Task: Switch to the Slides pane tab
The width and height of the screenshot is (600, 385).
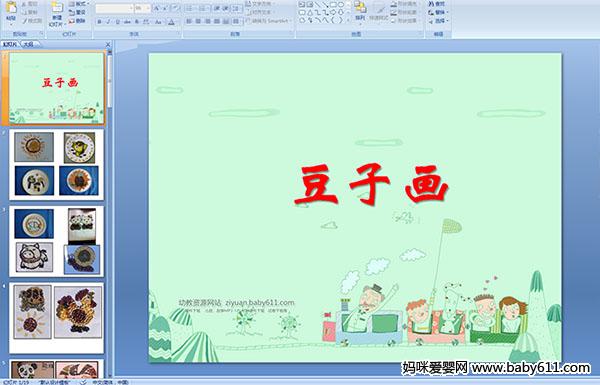Action: [x=10, y=44]
